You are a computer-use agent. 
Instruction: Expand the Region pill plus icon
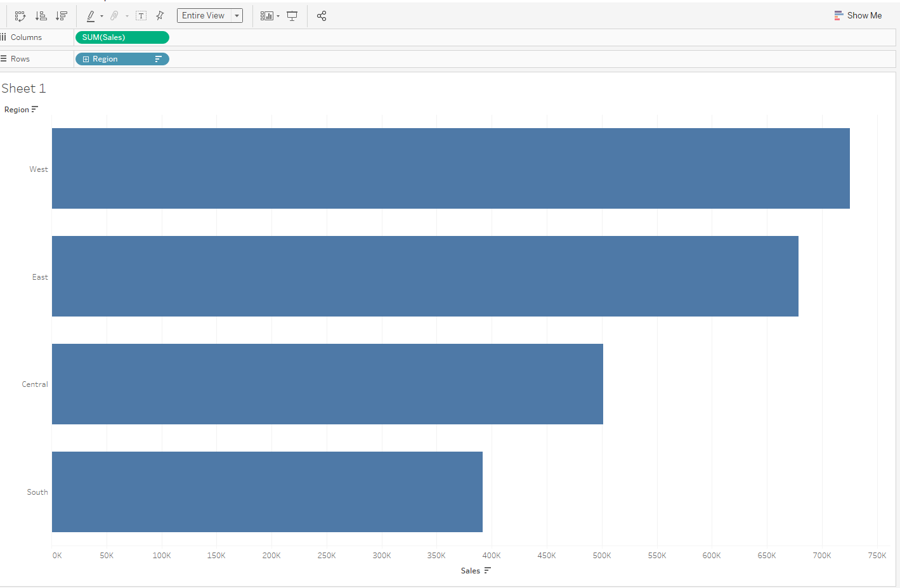(x=86, y=59)
